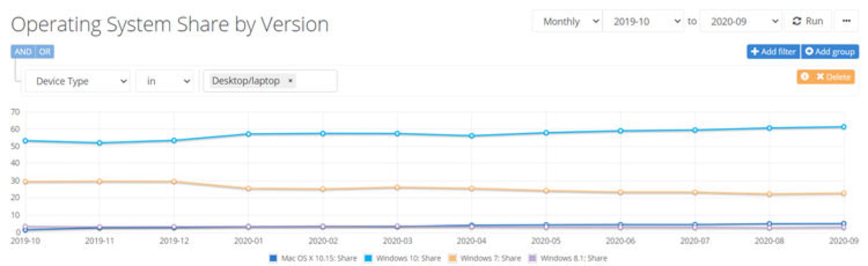868x266 pixels.
Task: Click the X icon on Delete button
Action: tap(820, 76)
